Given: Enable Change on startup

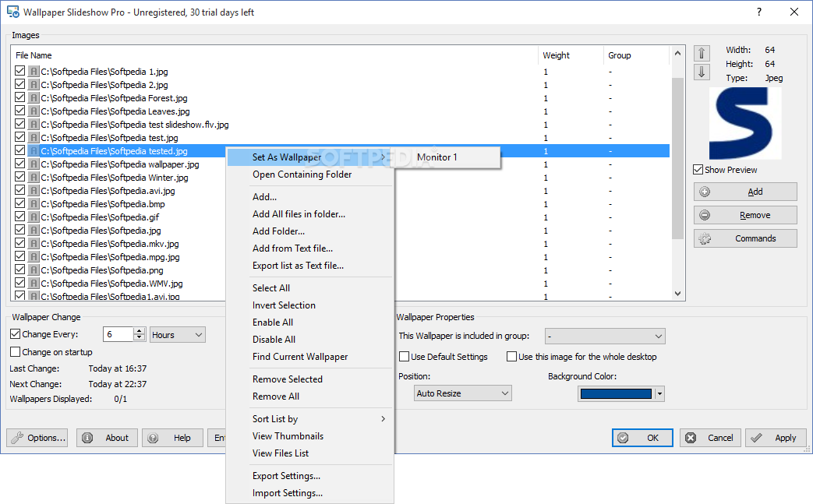Looking at the screenshot, I should coord(15,352).
